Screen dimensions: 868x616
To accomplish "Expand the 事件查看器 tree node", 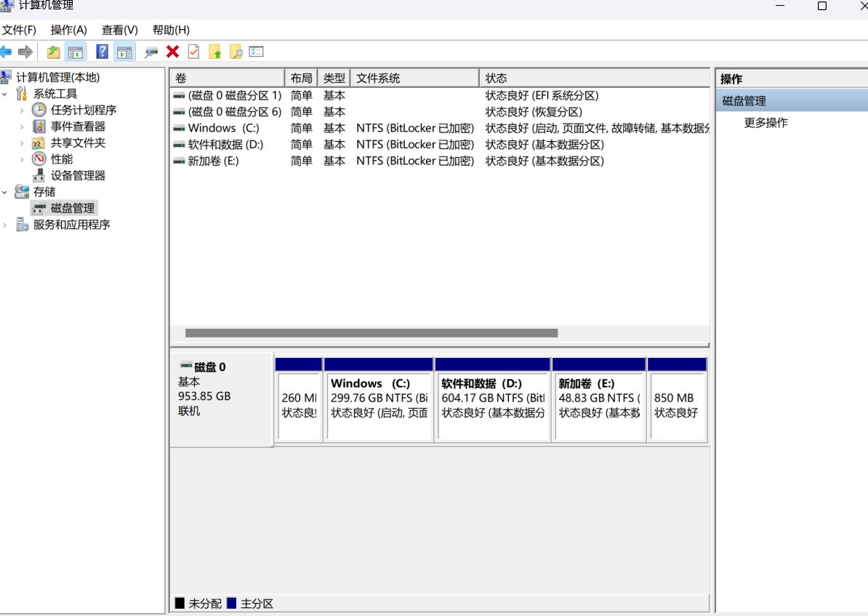I will pos(22,127).
